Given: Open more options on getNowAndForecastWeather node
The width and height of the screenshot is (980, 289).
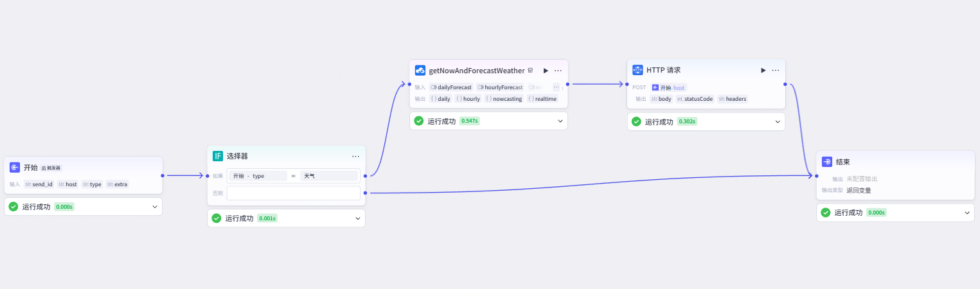Looking at the screenshot, I should tap(558, 71).
